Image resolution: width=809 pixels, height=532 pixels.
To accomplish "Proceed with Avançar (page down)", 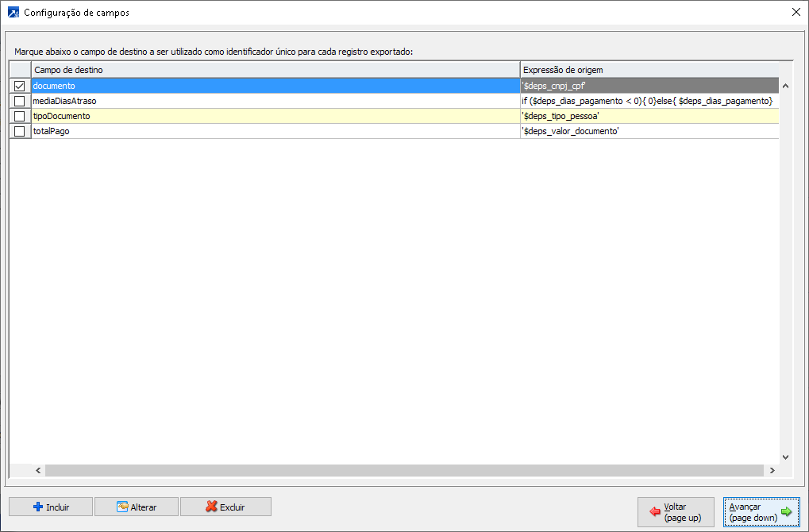I will point(761,512).
